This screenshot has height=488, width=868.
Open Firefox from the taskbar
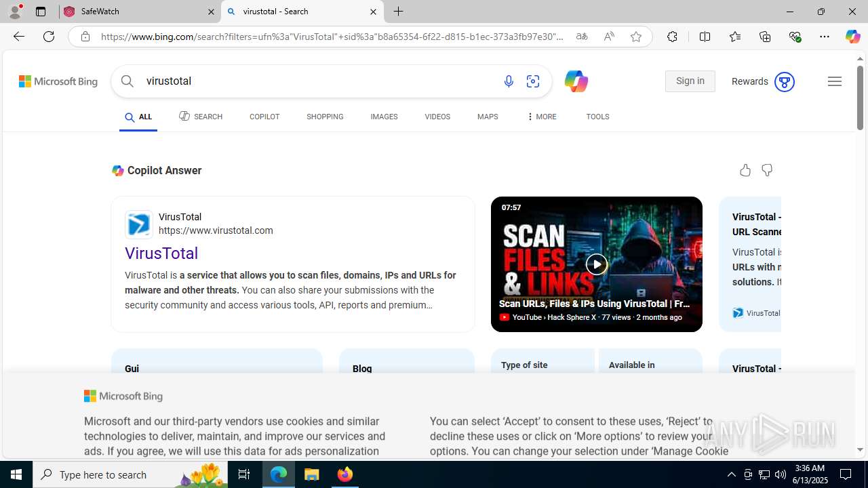coord(345,474)
